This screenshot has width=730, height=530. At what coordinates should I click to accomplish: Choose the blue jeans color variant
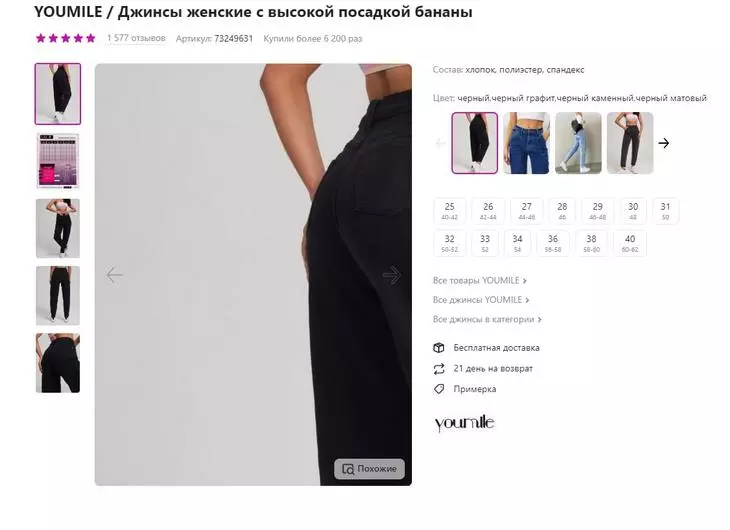point(526,143)
